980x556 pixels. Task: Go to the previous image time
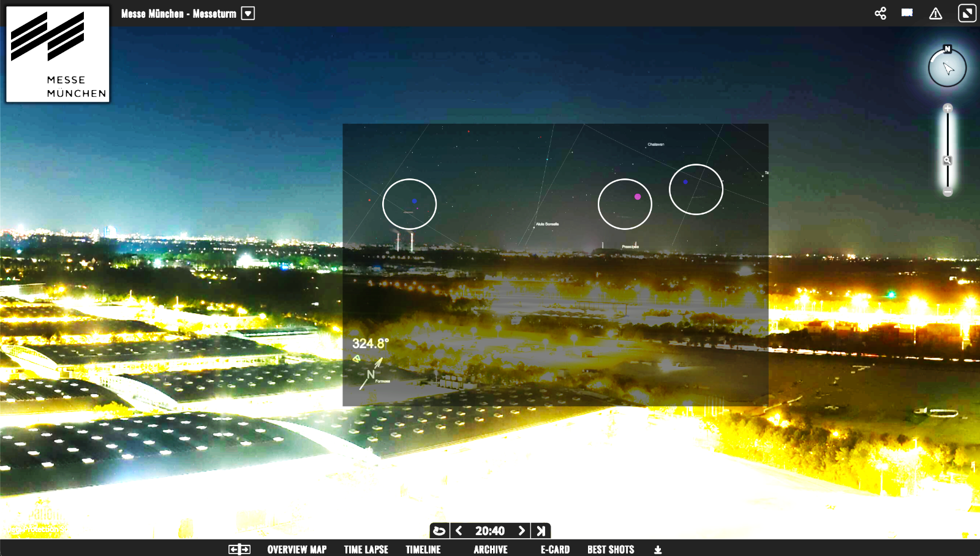[459, 531]
